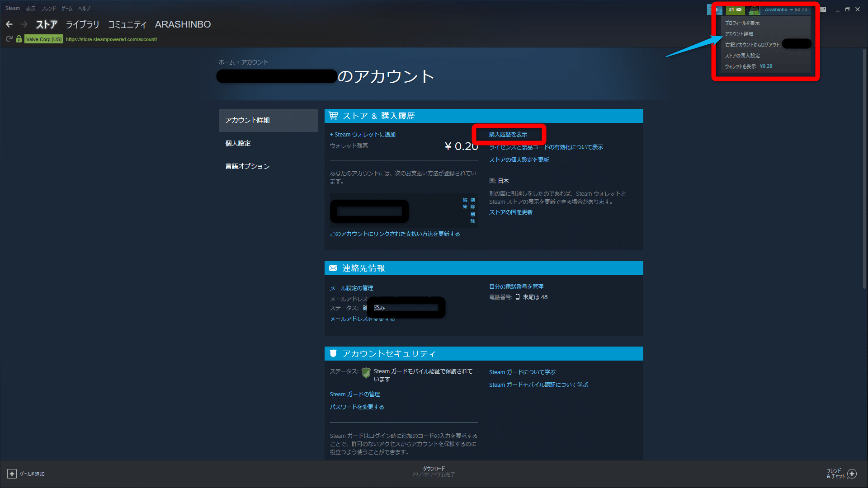Image resolution: width=868 pixels, height=488 pixels.
Task: Select アカウント詳細 in the left sidebar
Action: (x=269, y=120)
